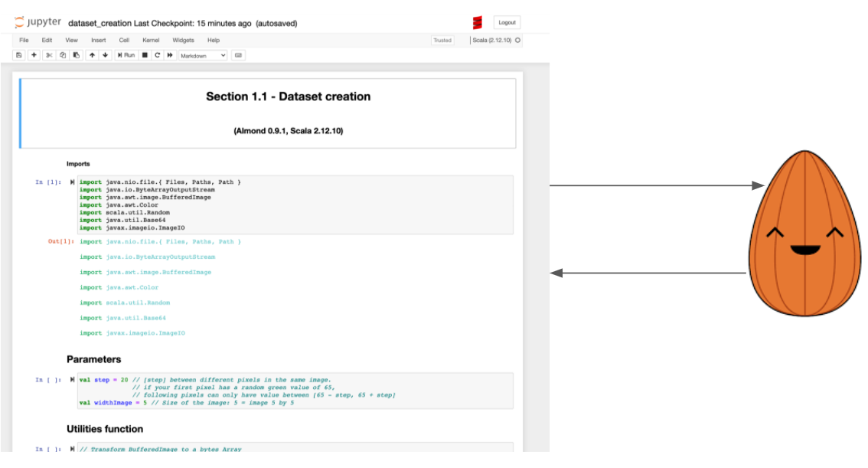Click inside the val step code cell
The height and width of the screenshot is (468, 868).
[295, 391]
